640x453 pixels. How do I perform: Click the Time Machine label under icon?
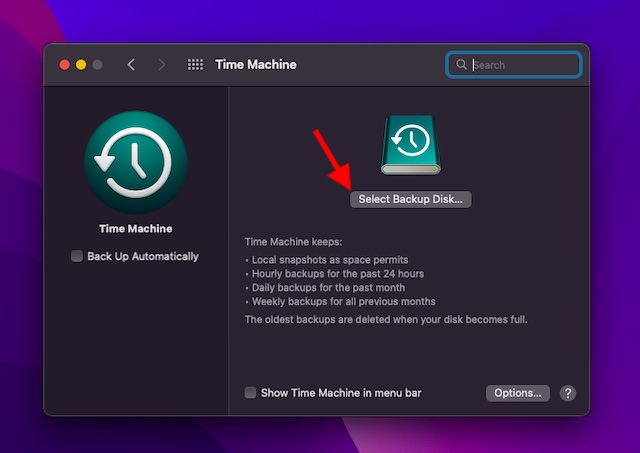coord(136,229)
